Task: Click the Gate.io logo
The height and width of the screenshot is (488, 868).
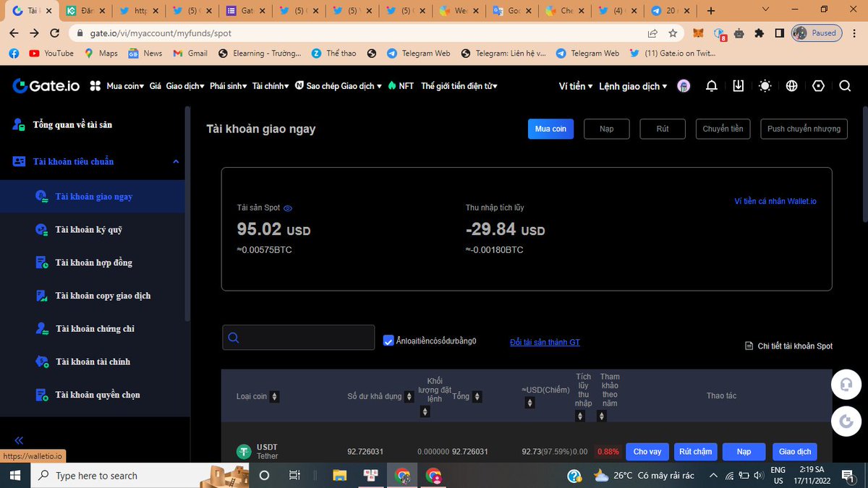Action: tap(46, 86)
